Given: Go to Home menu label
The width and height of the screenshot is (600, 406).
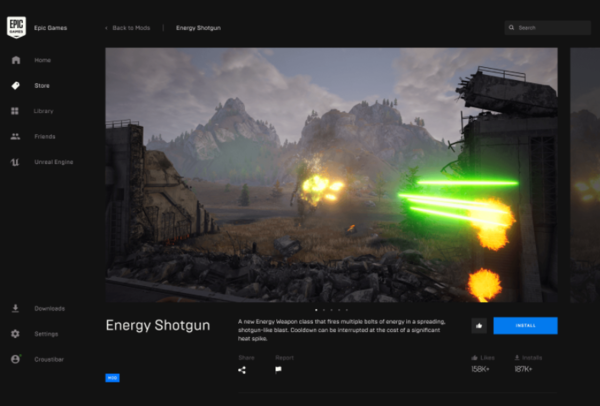Looking at the screenshot, I should click(42, 60).
